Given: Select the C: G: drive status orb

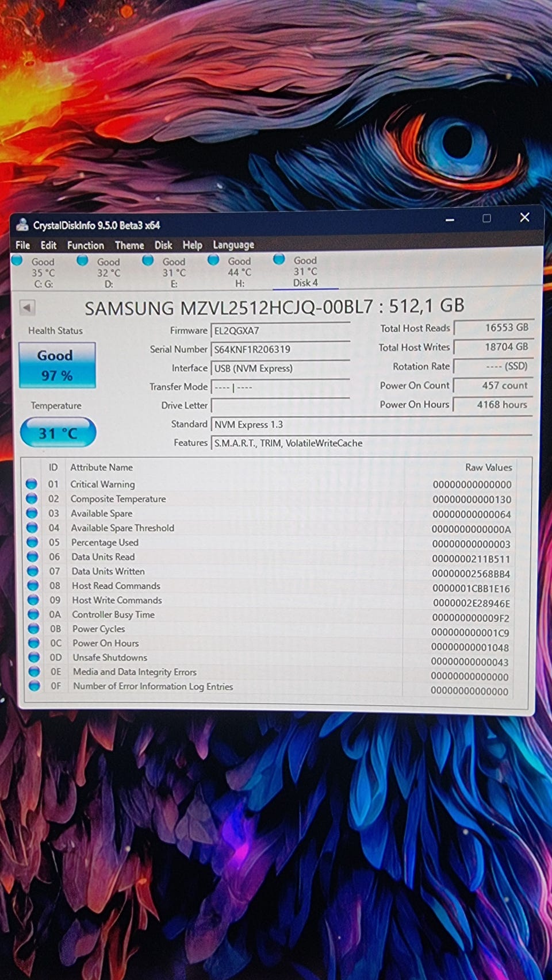Looking at the screenshot, I should click(x=17, y=261).
